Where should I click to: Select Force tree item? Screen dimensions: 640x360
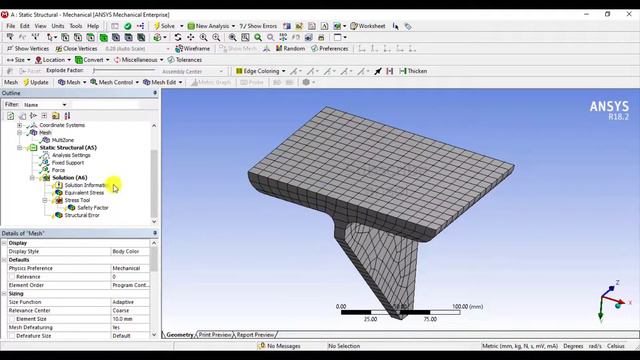(x=58, y=170)
